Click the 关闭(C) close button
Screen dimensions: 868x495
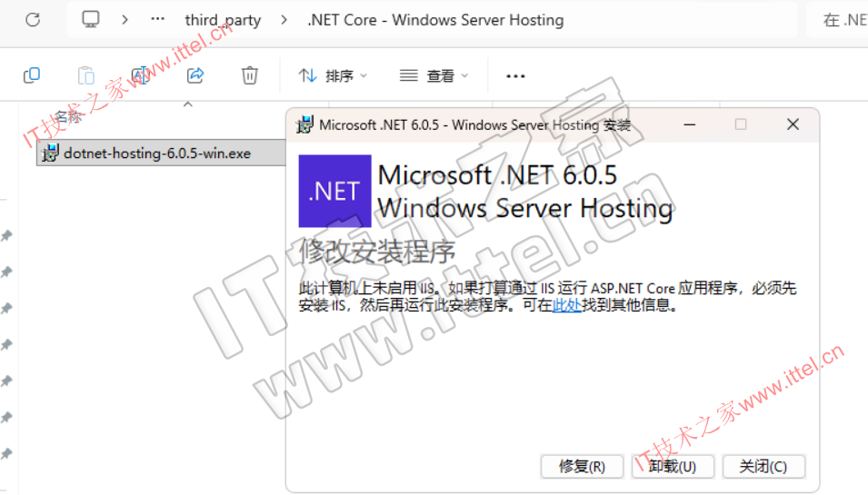point(763,467)
